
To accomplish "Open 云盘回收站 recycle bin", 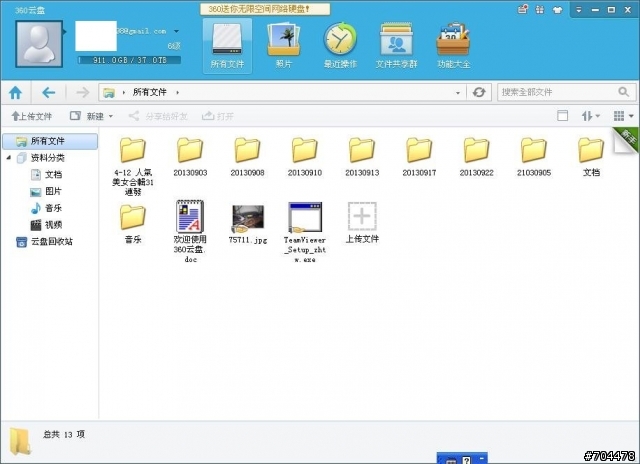I will tap(44, 242).
